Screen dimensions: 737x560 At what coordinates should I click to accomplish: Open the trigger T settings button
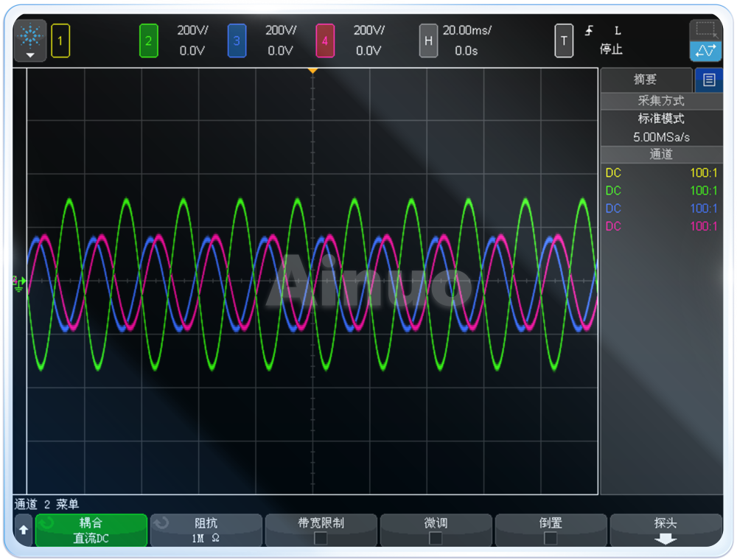[564, 41]
